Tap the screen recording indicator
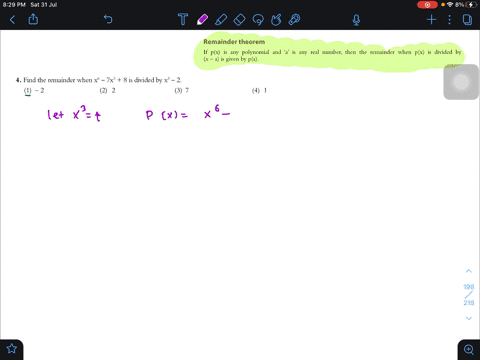This screenshot has width=480, height=360. pyautogui.click(x=427, y=5)
